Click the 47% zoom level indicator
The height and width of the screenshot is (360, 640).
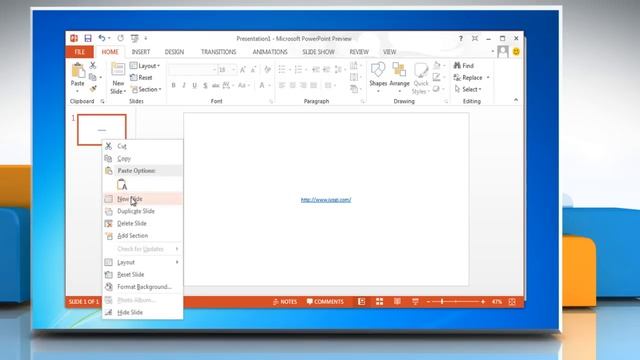(497, 302)
